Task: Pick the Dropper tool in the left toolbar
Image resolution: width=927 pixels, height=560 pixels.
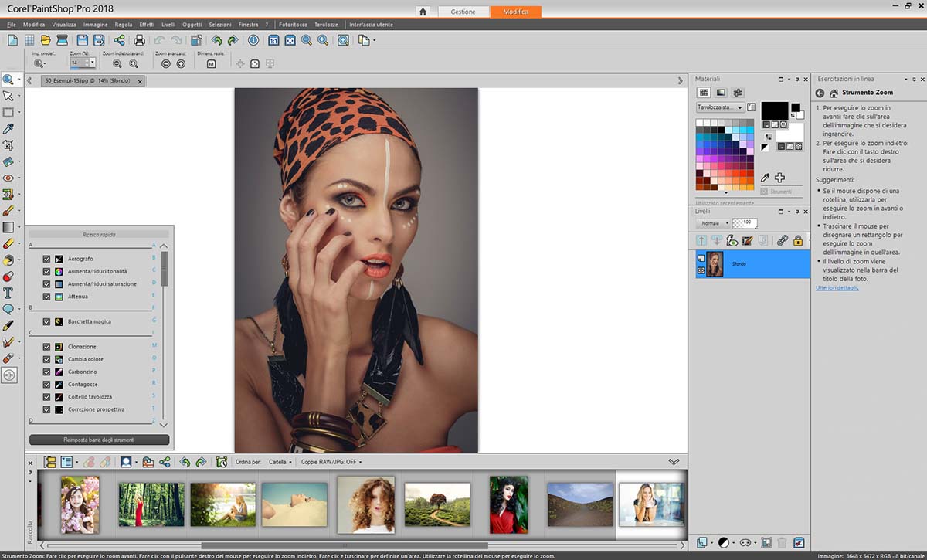Action: tap(8, 129)
